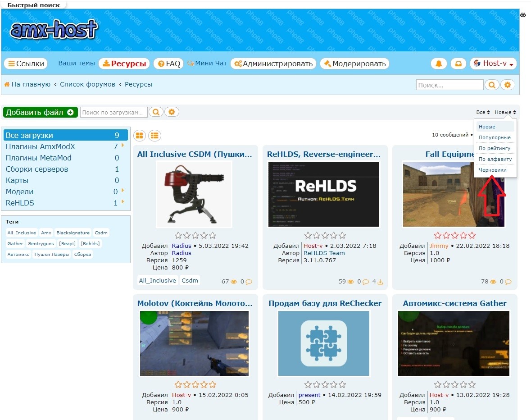Choose Черновики from the sort menu
The height and width of the screenshot is (420, 531).
492,170
